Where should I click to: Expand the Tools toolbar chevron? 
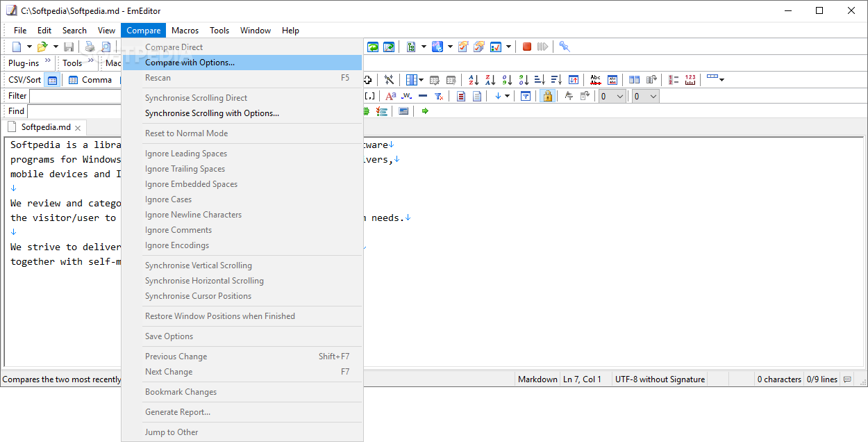click(90, 62)
